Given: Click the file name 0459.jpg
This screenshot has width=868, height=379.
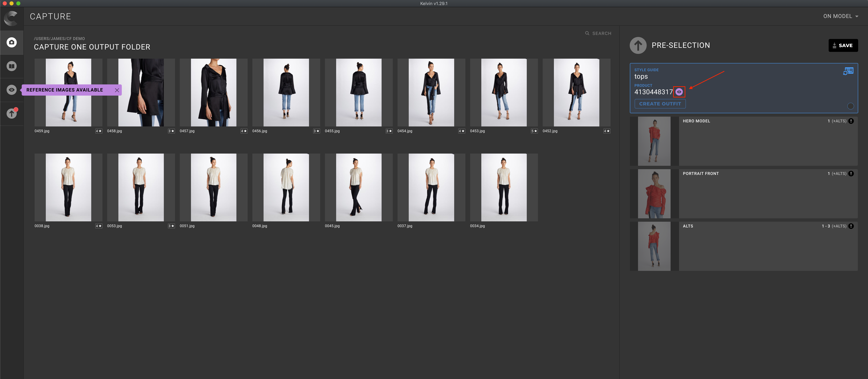Looking at the screenshot, I should [x=42, y=131].
